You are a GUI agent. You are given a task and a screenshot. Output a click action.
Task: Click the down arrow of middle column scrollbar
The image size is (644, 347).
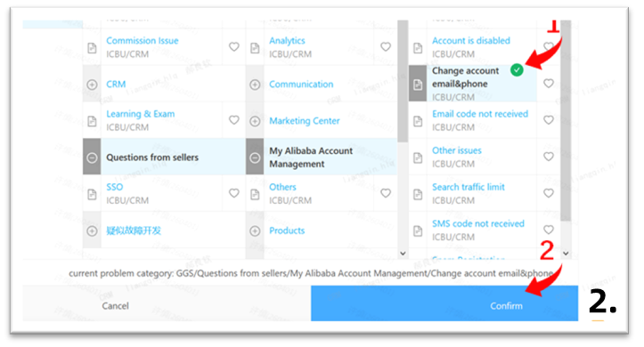coord(403,254)
